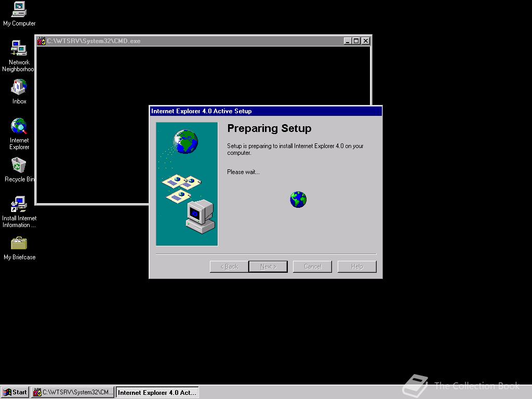Click Cancel in the setup dialog
Viewport: 532px width, 399px height.
[x=312, y=267]
